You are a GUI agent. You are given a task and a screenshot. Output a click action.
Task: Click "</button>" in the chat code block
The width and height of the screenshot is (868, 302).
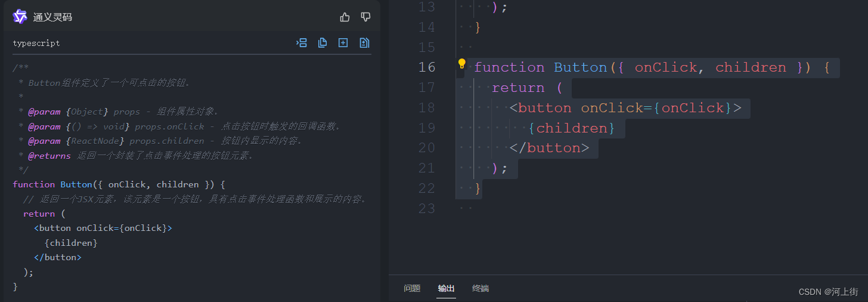57,257
